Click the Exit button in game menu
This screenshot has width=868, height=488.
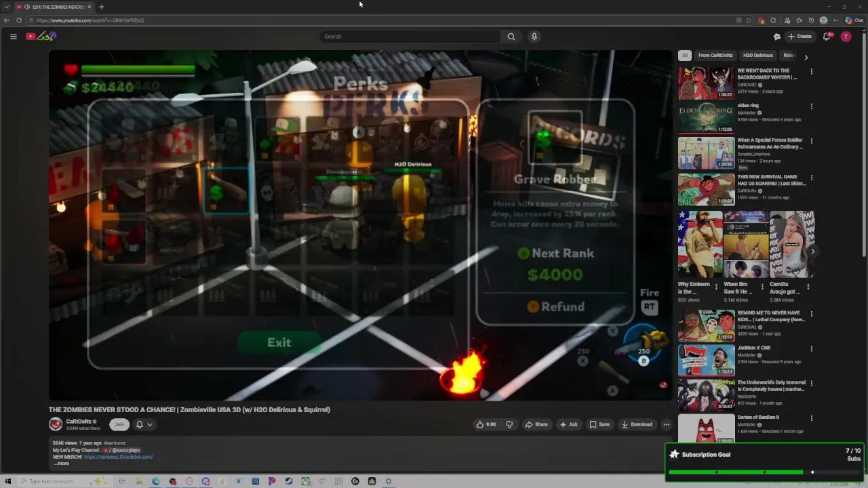coord(279,343)
